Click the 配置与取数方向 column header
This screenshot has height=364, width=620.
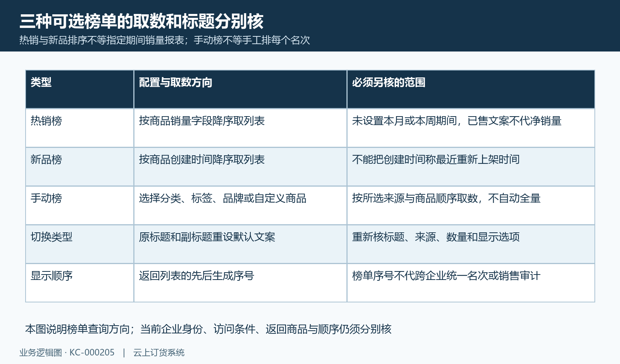click(x=240, y=89)
